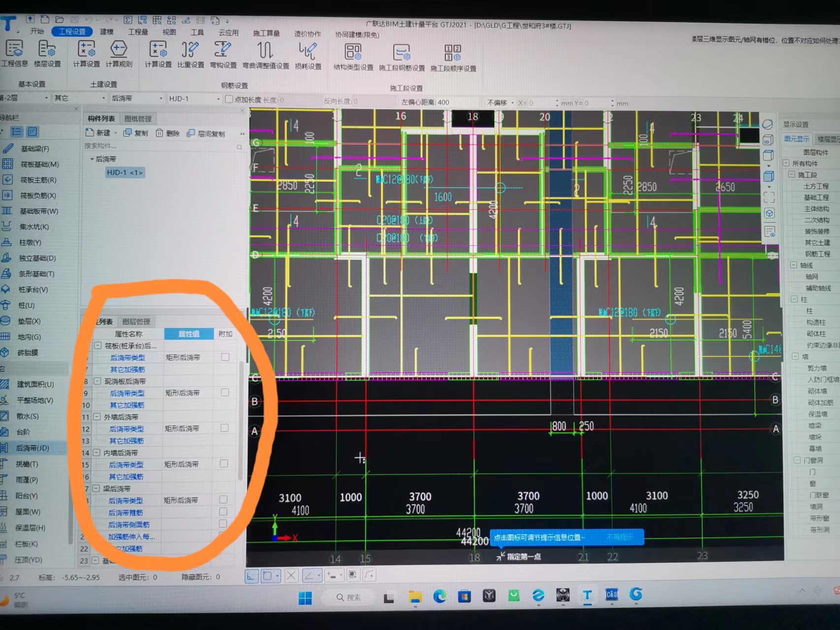Click 删除 button in component list
This screenshot has width=840, height=630.
click(x=168, y=133)
